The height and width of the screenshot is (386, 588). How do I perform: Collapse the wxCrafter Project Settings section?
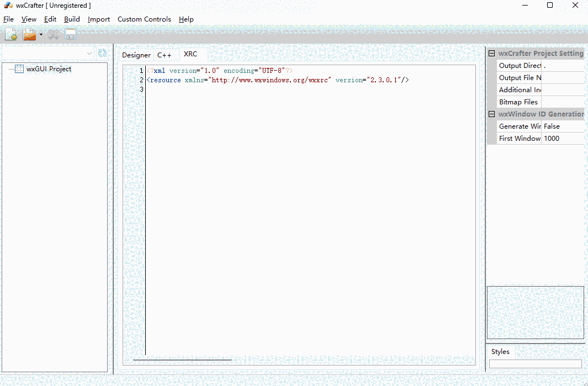491,54
